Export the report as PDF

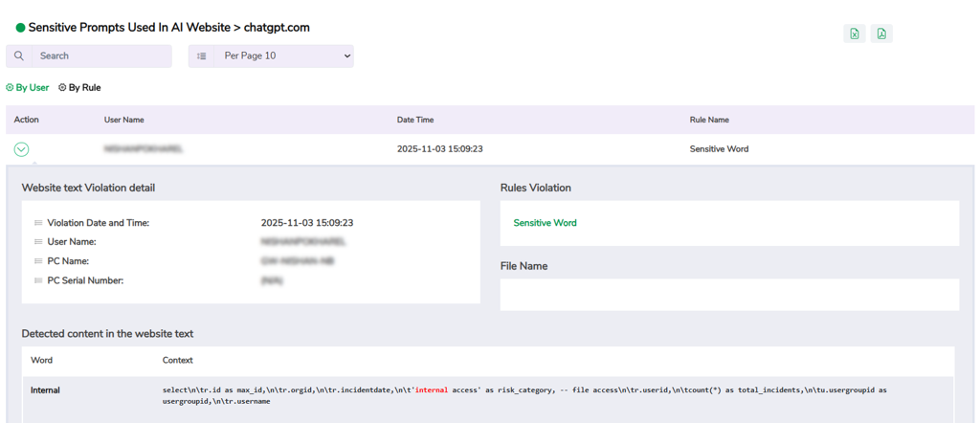click(x=881, y=33)
